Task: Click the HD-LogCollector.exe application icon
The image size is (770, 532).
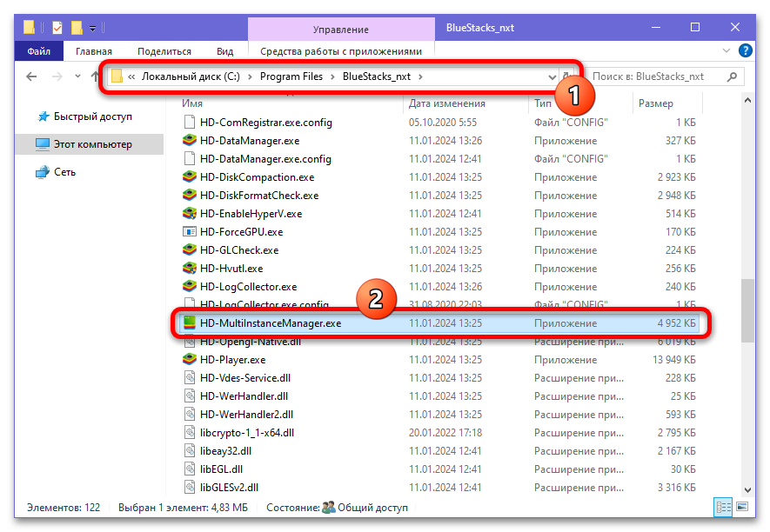Action: coord(190,286)
